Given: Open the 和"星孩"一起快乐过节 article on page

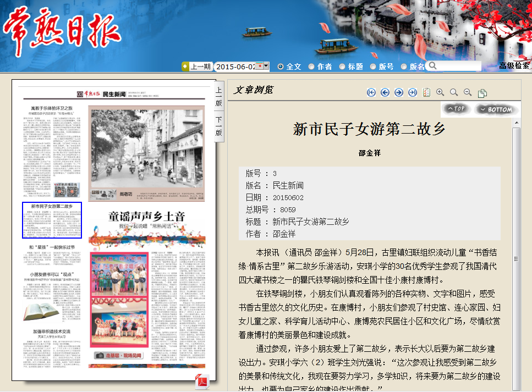Looking at the screenshot, I should (52, 247).
